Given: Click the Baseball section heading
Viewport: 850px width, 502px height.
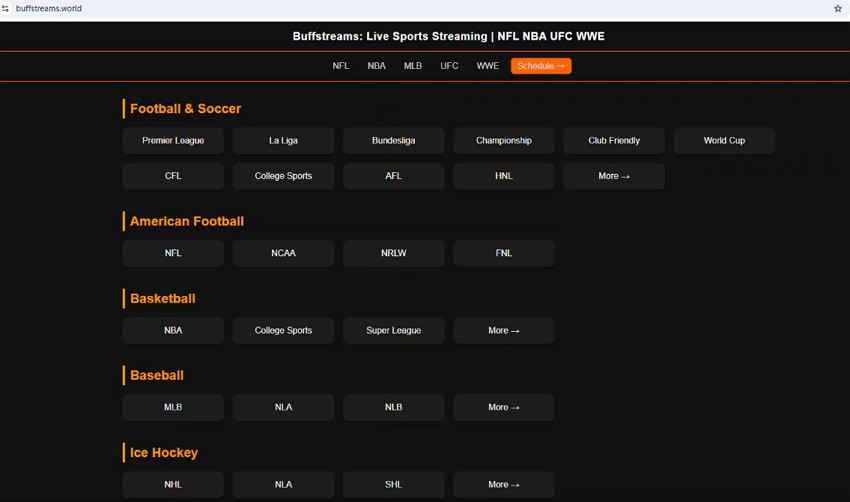Looking at the screenshot, I should point(157,376).
